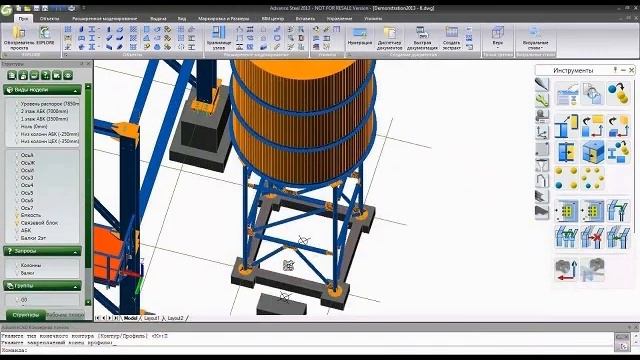Image resolution: width=640 pixels, height=360 pixels.
Task: Click column connection tool with red X
Action: click(x=592, y=237)
